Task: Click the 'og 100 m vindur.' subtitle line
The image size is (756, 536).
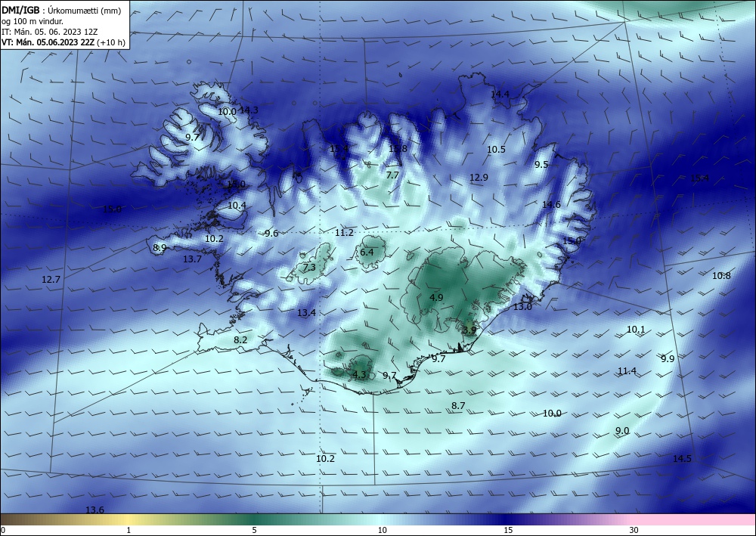Action: click(x=33, y=21)
